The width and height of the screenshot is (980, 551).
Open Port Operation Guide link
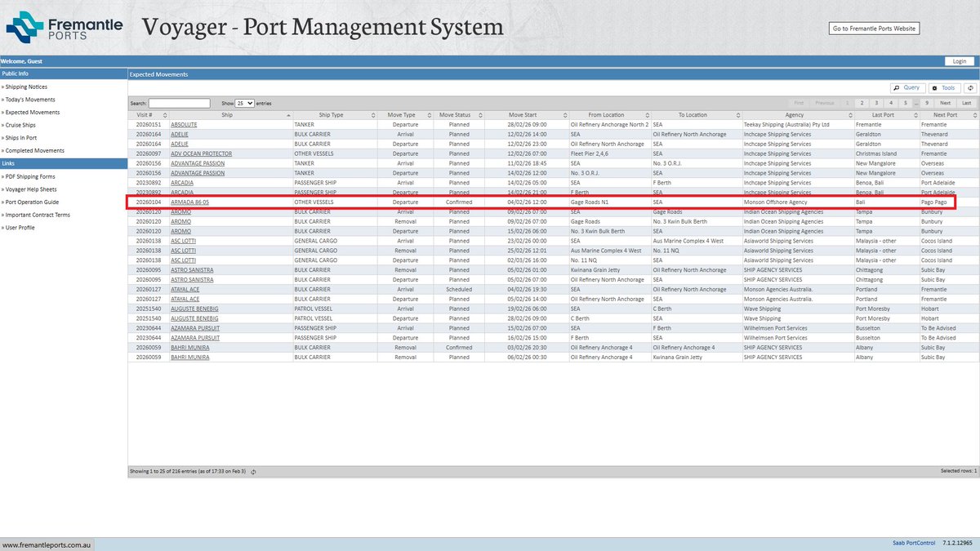(30, 202)
